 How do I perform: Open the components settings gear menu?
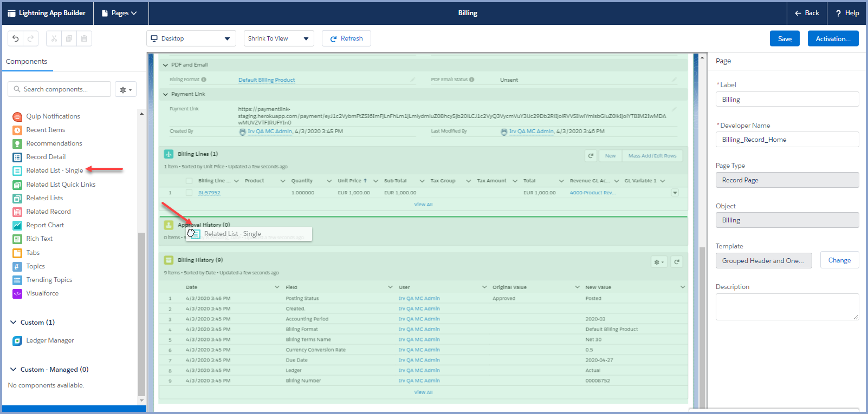click(126, 89)
